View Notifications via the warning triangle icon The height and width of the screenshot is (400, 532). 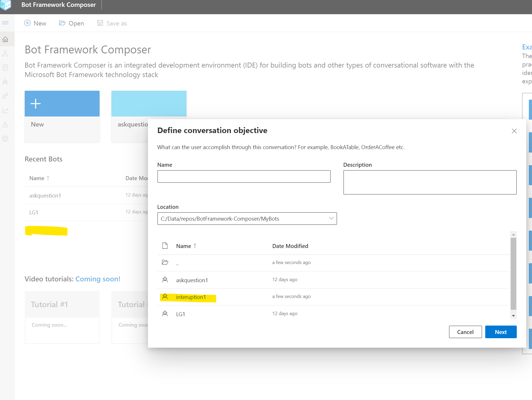coord(5,124)
